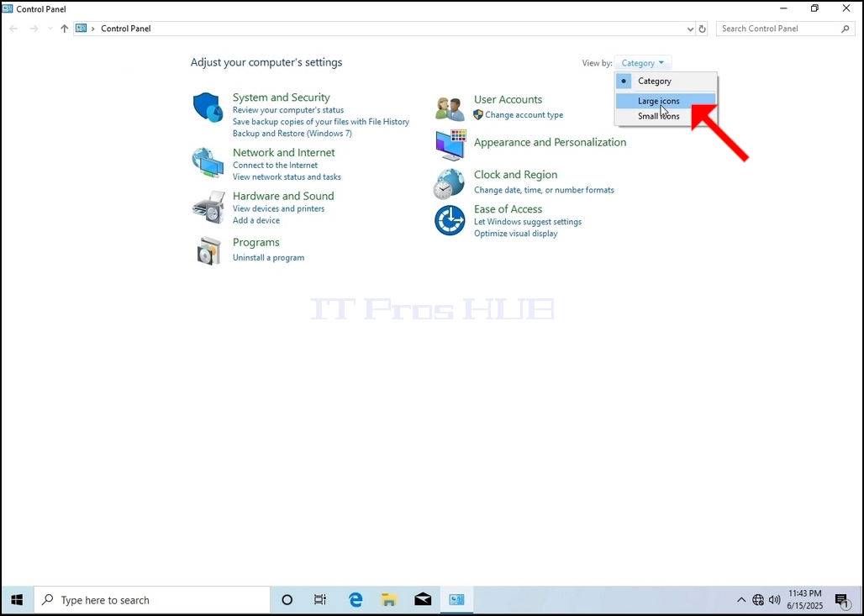The image size is (864, 616).
Task: Open Cortana from the taskbar circle
Action: pyautogui.click(x=287, y=600)
